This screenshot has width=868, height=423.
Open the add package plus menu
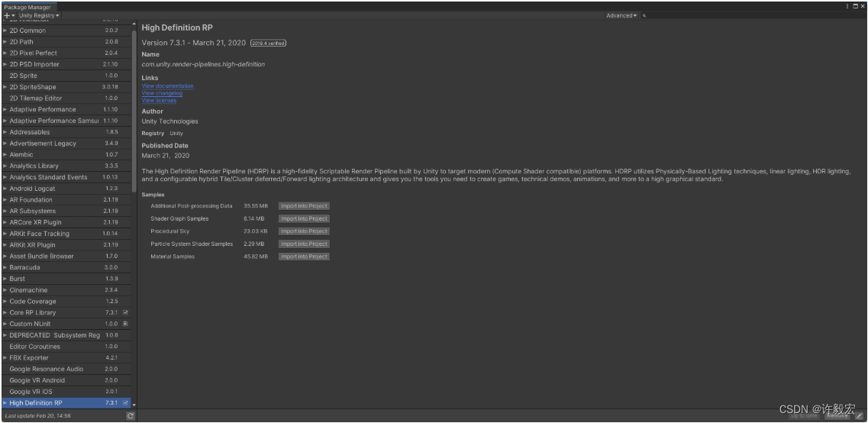pyautogui.click(x=9, y=15)
